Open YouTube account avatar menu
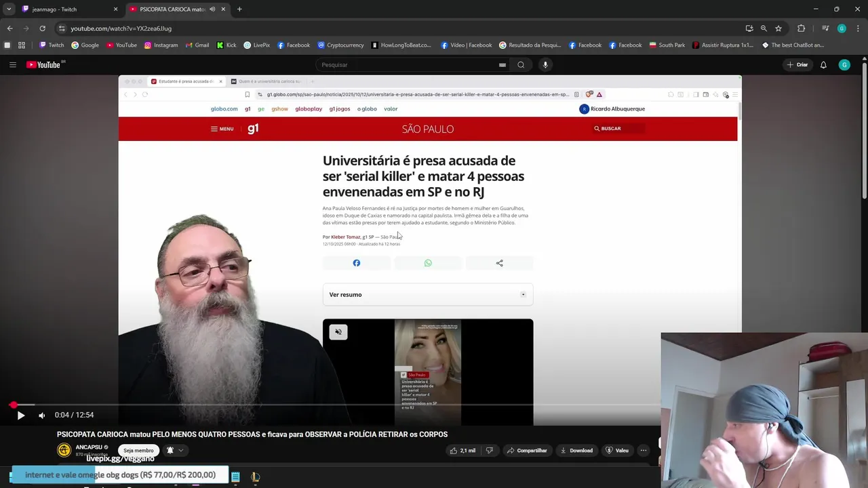 coord(844,65)
